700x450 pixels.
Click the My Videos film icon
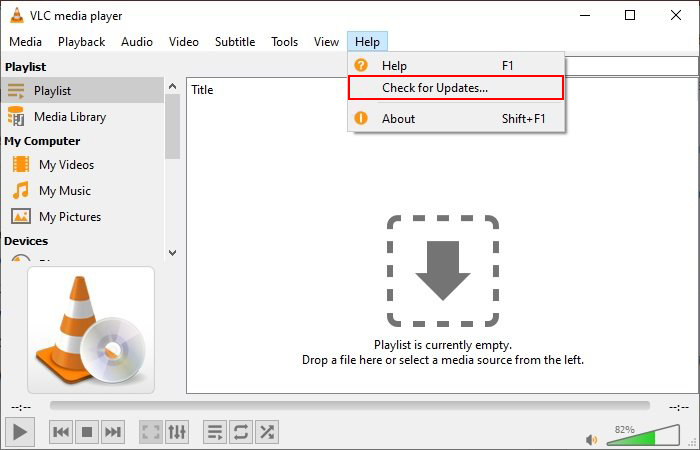[x=21, y=164]
